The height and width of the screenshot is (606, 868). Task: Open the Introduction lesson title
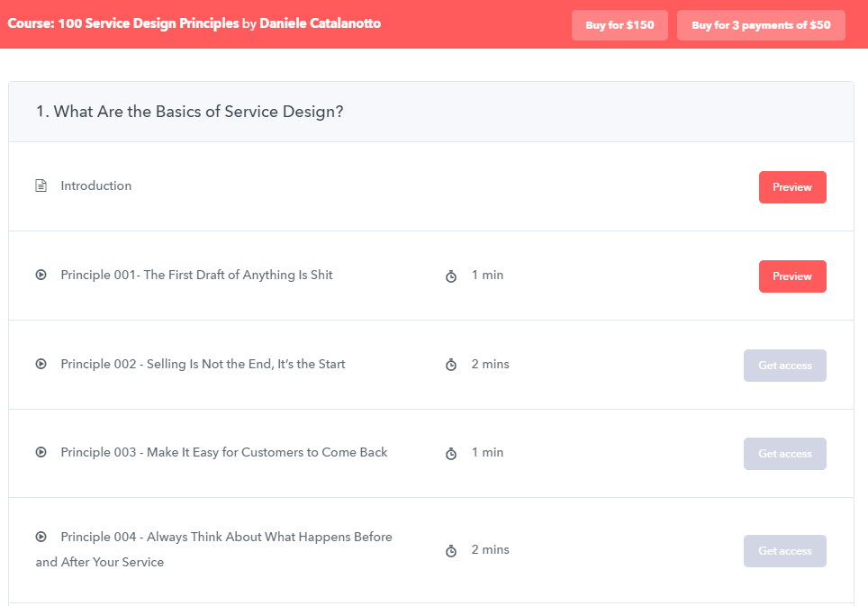(95, 185)
